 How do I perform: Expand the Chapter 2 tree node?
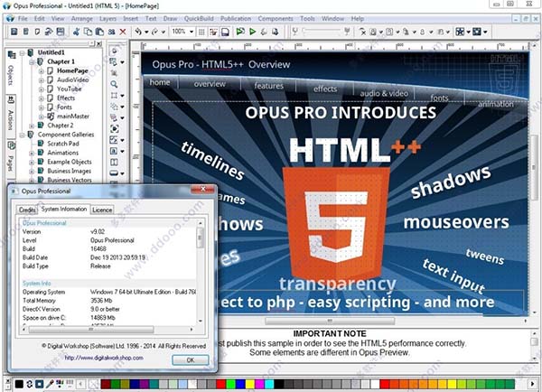point(32,126)
